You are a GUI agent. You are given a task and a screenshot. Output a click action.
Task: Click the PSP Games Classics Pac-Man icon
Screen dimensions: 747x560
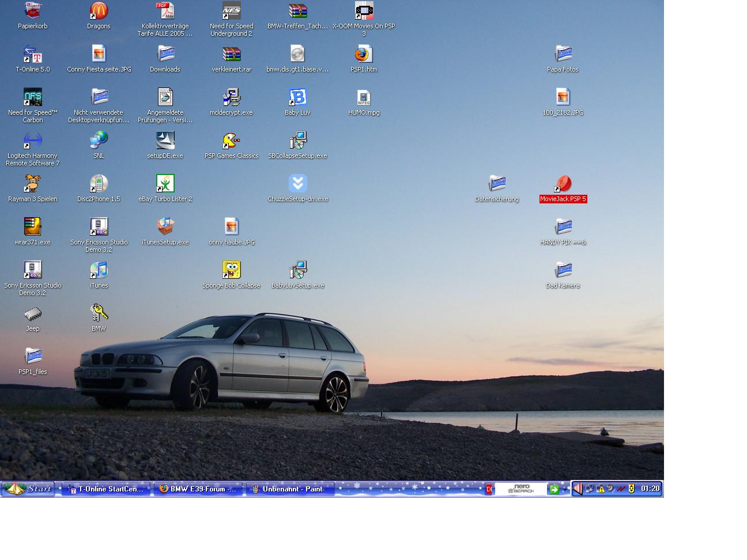click(231, 141)
